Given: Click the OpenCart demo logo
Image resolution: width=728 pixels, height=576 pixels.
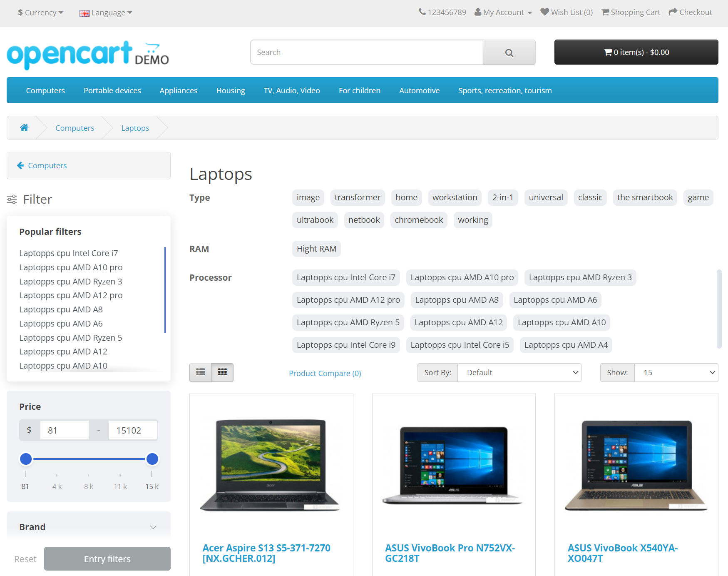Looking at the screenshot, I should tap(88, 55).
